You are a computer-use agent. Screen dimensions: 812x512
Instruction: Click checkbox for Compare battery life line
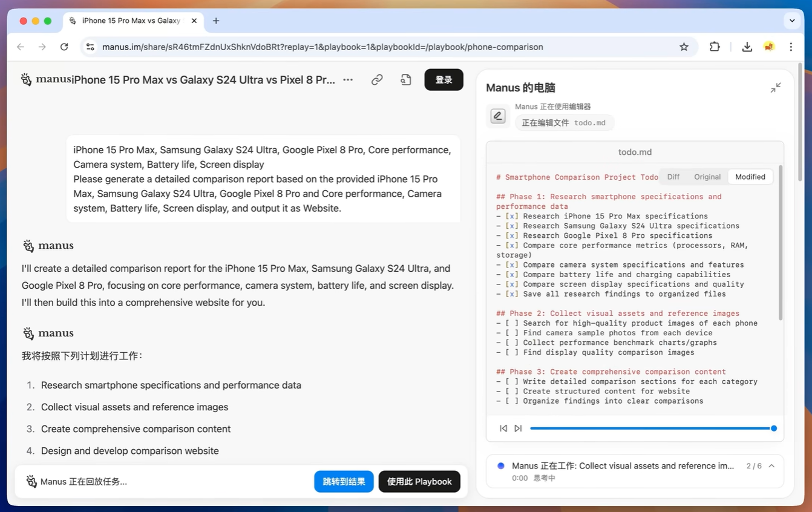point(512,274)
